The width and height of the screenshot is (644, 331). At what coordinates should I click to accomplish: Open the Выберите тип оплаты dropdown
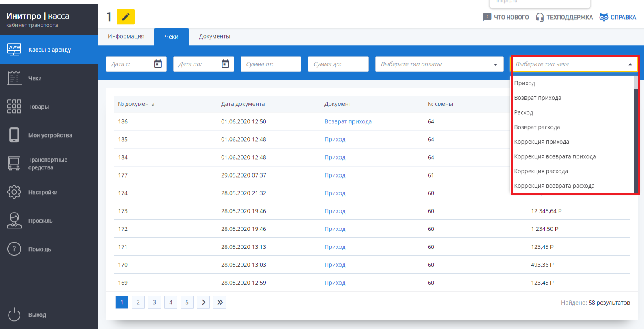439,64
